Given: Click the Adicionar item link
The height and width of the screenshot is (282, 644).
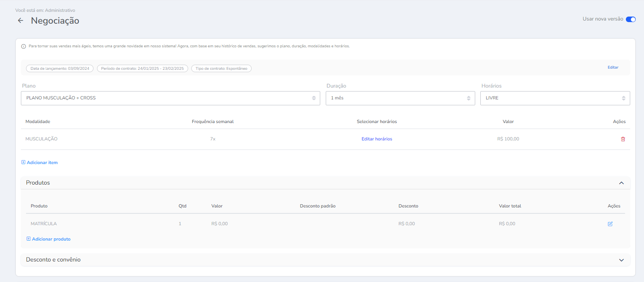Looking at the screenshot, I should (x=42, y=162).
